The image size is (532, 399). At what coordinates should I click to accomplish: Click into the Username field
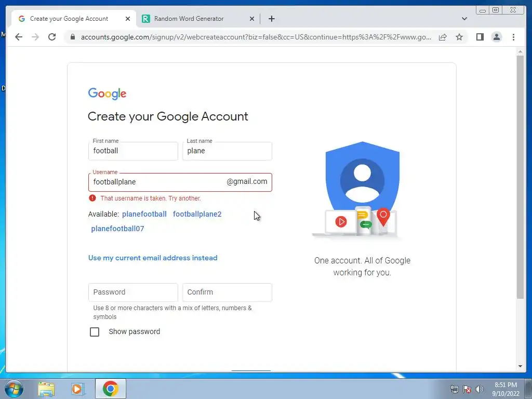[180, 182]
